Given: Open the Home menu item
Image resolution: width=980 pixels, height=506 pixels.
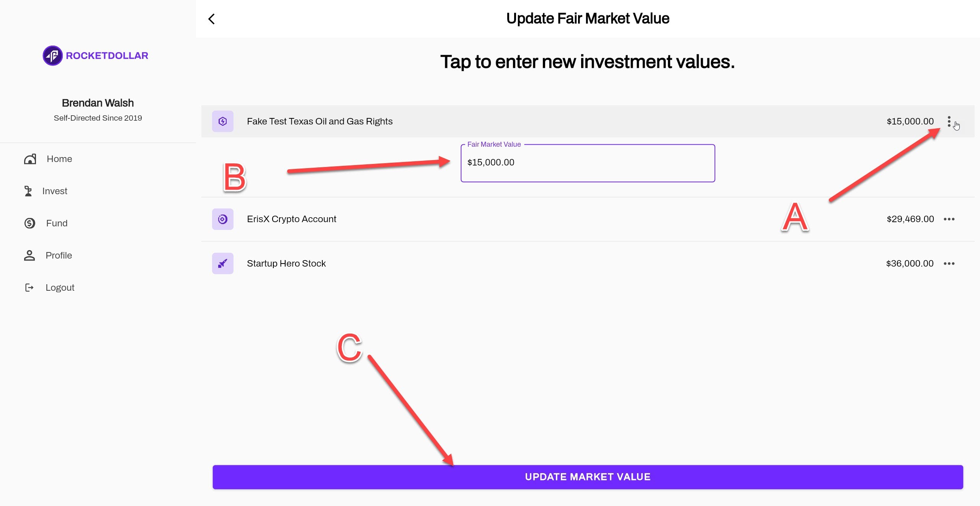Looking at the screenshot, I should coord(59,159).
